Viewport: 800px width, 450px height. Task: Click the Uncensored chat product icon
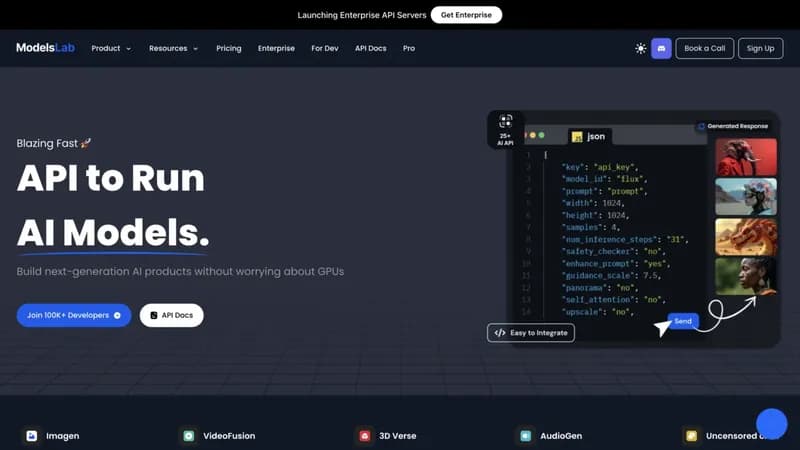(691, 436)
